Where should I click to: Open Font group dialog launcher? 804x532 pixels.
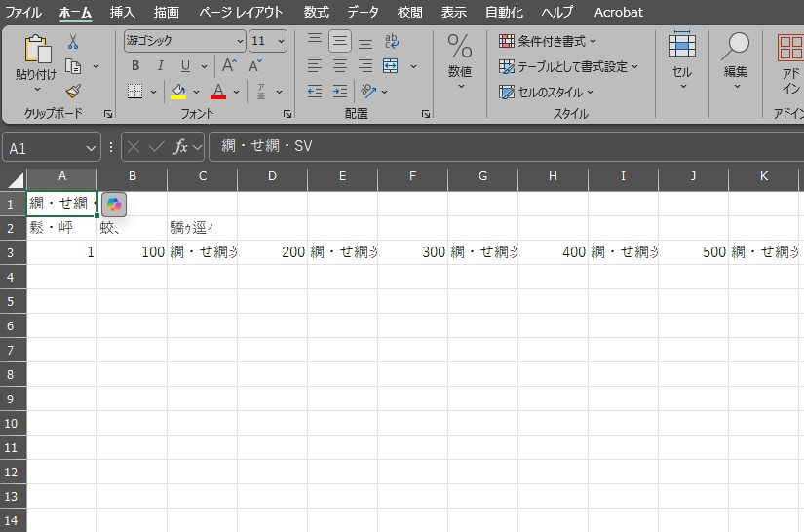point(287,114)
